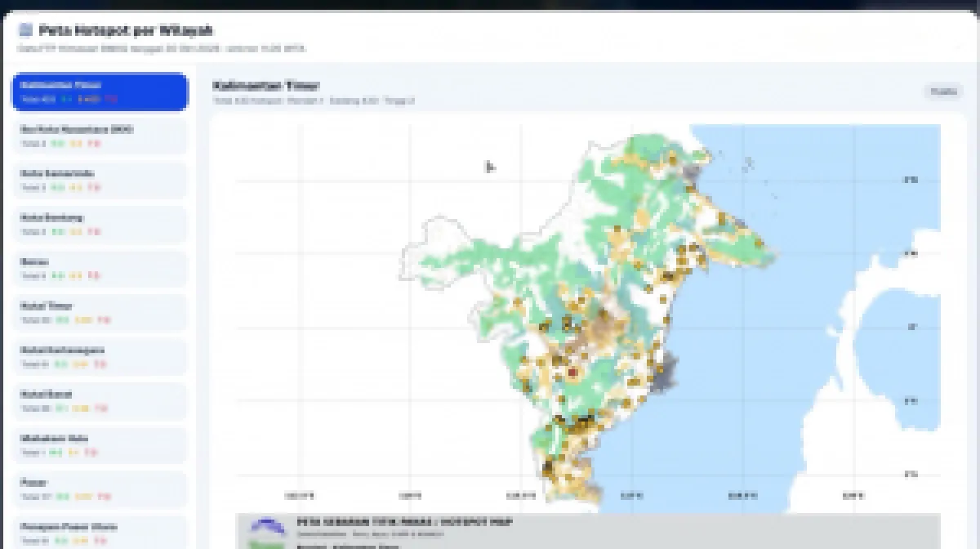Show the Kota Bontang region

pyautogui.click(x=100, y=224)
